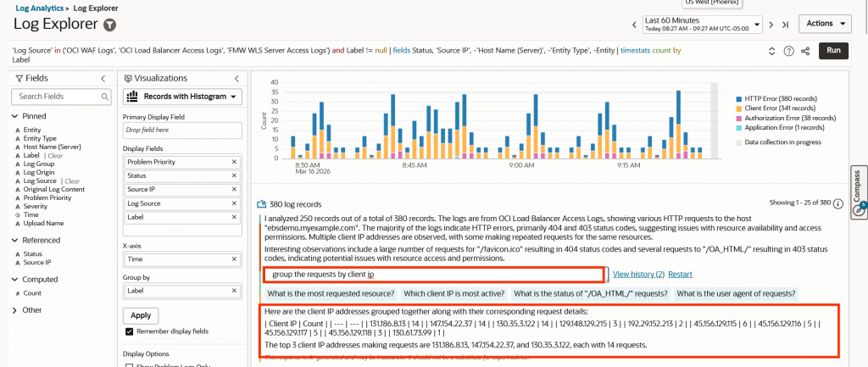Click Application Error legend color swatch

[739, 127]
